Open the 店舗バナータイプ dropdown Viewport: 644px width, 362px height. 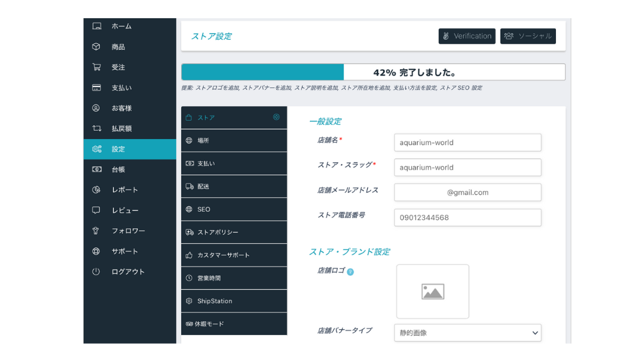pyautogui.click(x=467, y=332)
